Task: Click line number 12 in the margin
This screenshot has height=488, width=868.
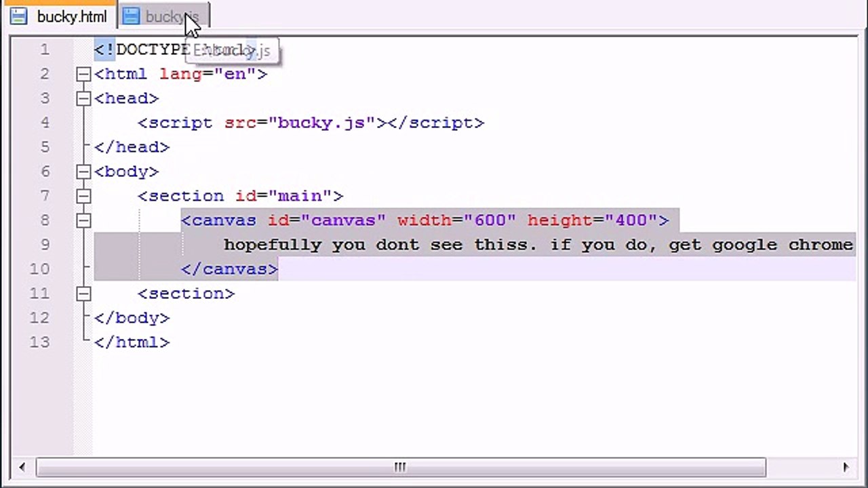Action: [39, 318]
